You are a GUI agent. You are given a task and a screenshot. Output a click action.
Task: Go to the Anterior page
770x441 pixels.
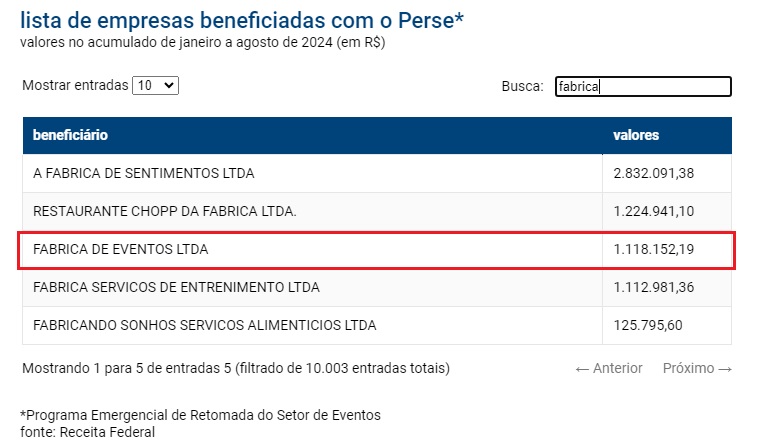pyautogui.click(x=609, y=368)
